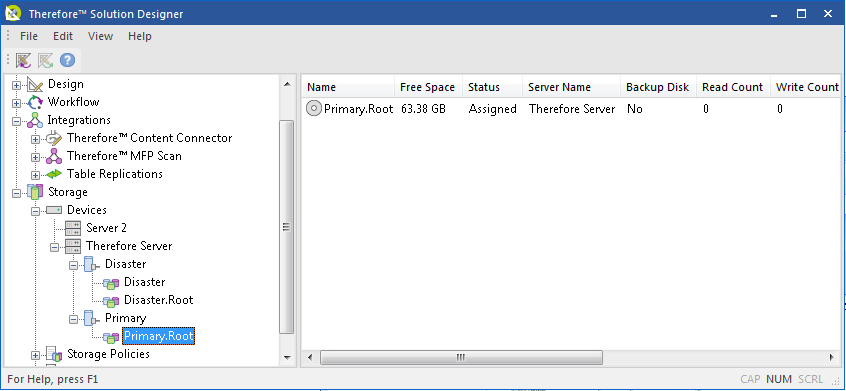
Task: Expand the Workflow tree node
Action: click(x=16, y=102)
